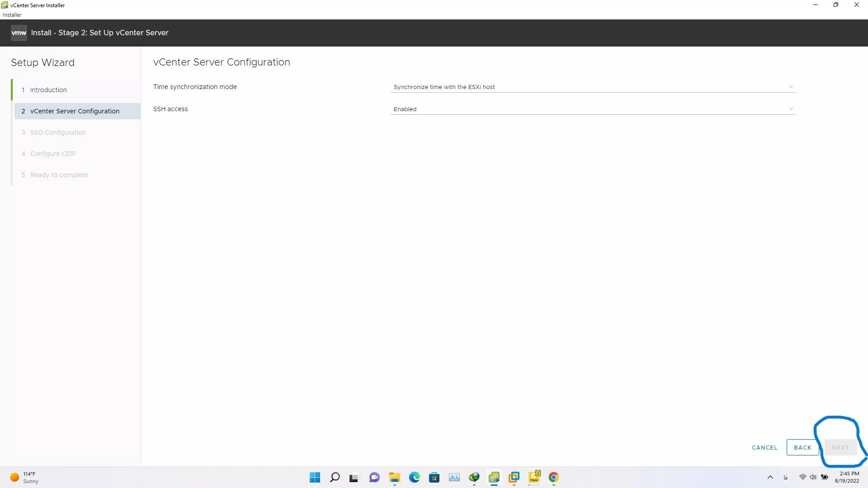Open the globe icon taskbar app

(x=474, y=477)
